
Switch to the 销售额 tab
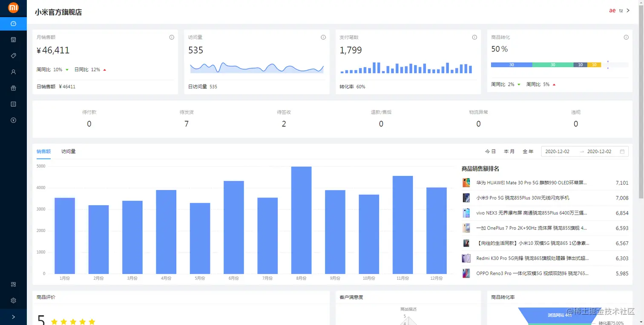click(x=44, y=151)
